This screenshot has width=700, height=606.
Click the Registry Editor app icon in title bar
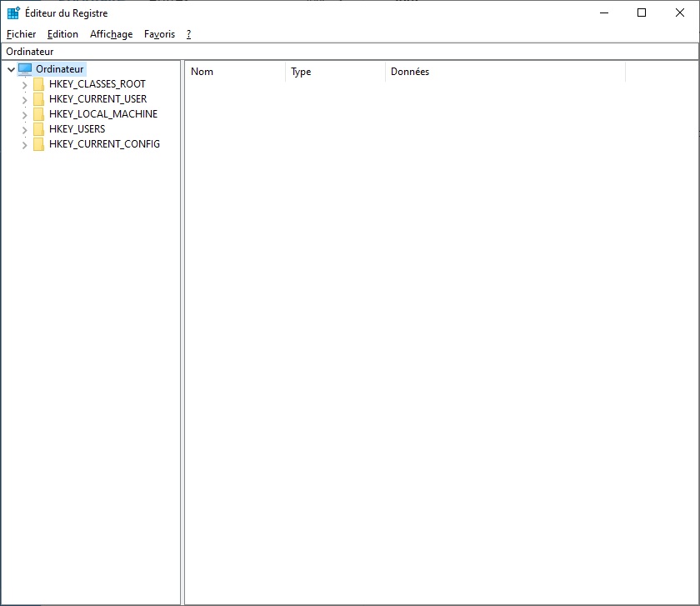[13, 13]
